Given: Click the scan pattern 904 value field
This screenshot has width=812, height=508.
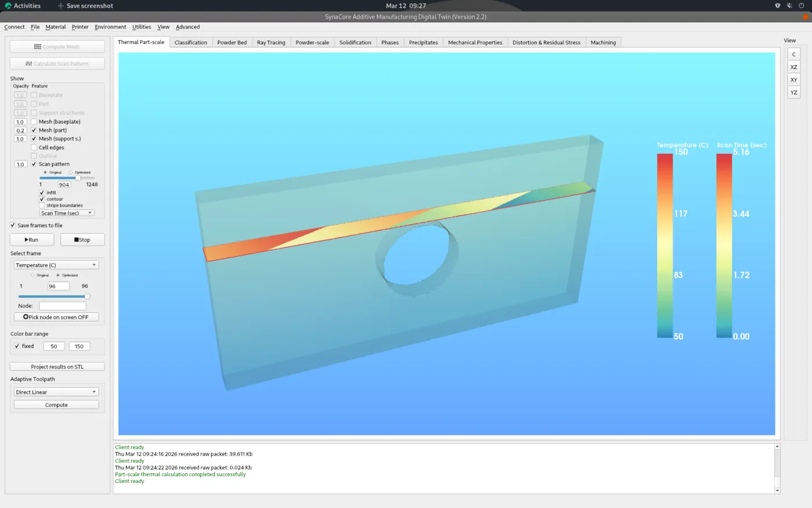Looking at the screenshot, I should point(64,185).
